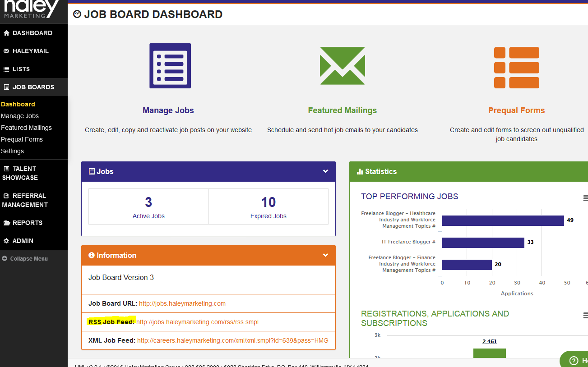This screenshot has width=588, height=367.
Task: Click the icon beside JOB BOARDS menu
Action: 6,87
